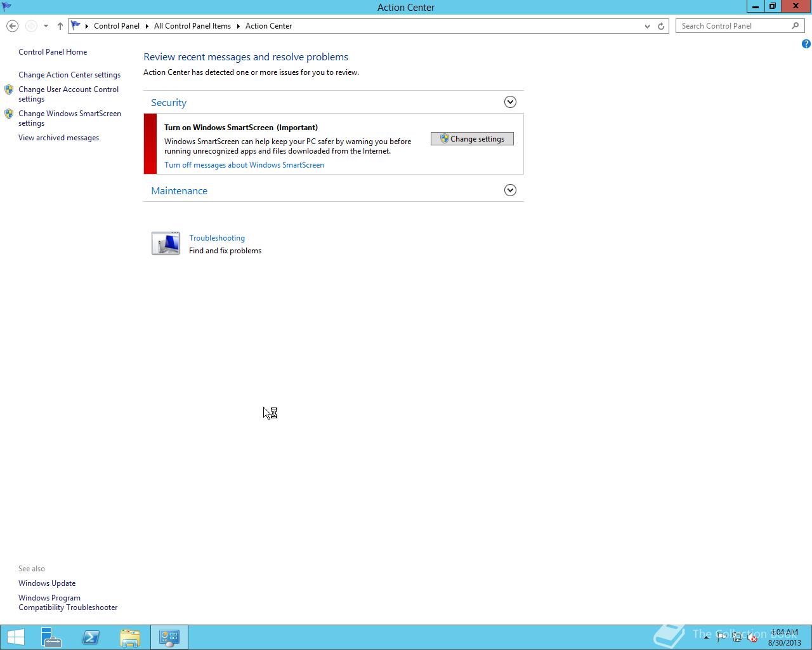This screenshot has width=812, height=650.
Task: Open Change User Account Control settings
Action: pos(69,94)
